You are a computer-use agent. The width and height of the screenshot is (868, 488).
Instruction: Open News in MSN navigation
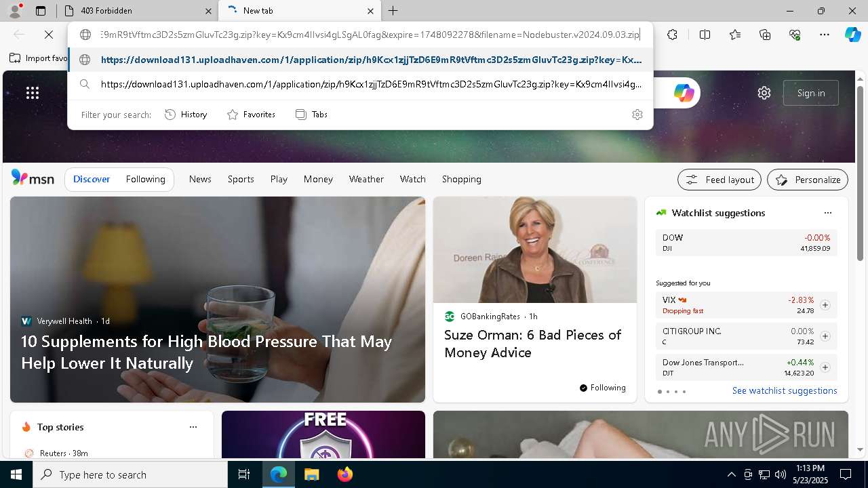[200, 179]
